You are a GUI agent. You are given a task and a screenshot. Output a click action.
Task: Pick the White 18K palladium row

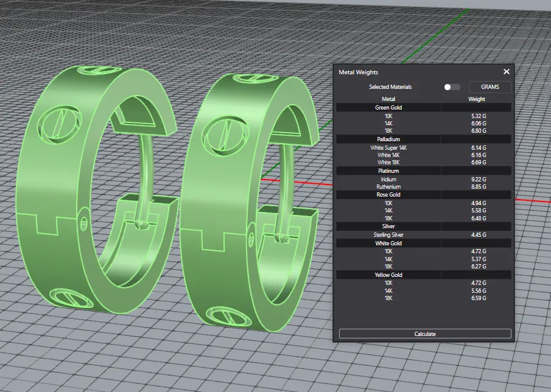pos(388,163)
